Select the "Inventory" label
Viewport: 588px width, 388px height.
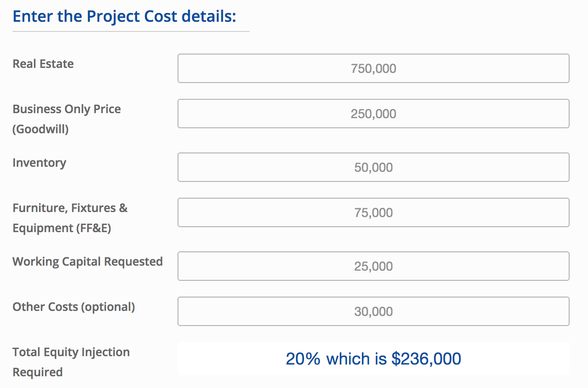tap(39, 163)
